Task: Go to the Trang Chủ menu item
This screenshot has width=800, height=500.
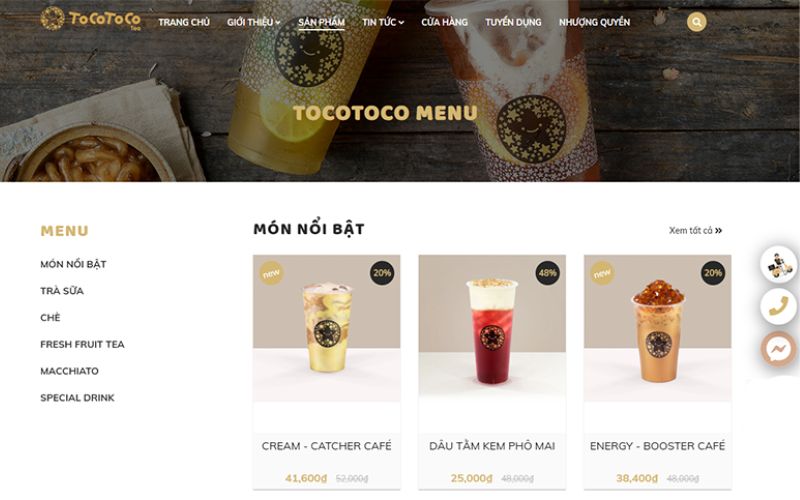Action: point(184,22)
